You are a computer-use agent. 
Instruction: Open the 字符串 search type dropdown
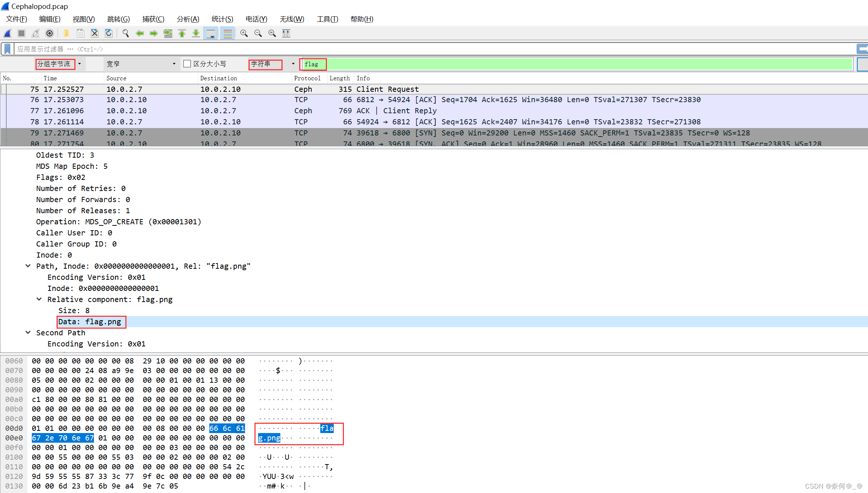[274, 64]
